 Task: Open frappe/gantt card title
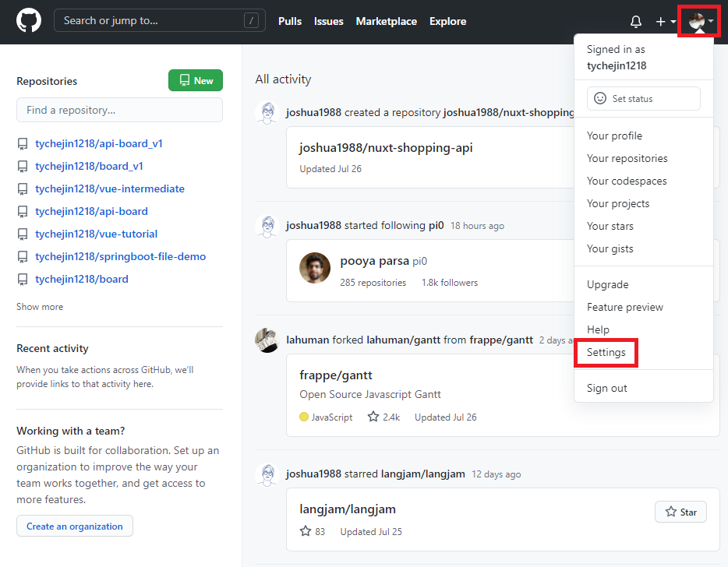click(336, 375)
